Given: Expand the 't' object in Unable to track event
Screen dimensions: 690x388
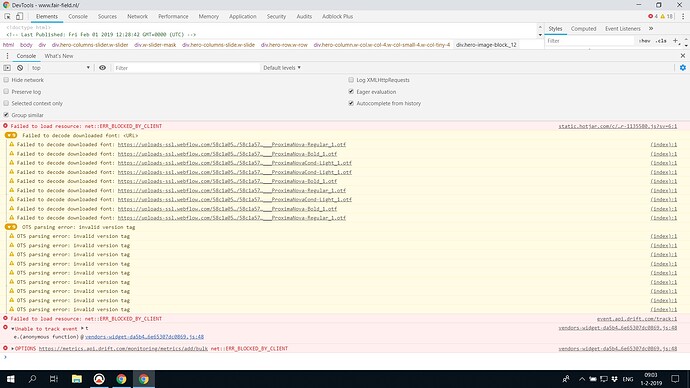Looking at the screenshot, I should click(x=82, y=328).
